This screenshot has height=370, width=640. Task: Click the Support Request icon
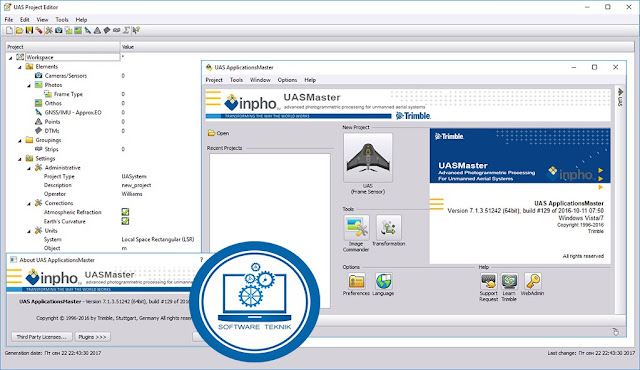489,281
